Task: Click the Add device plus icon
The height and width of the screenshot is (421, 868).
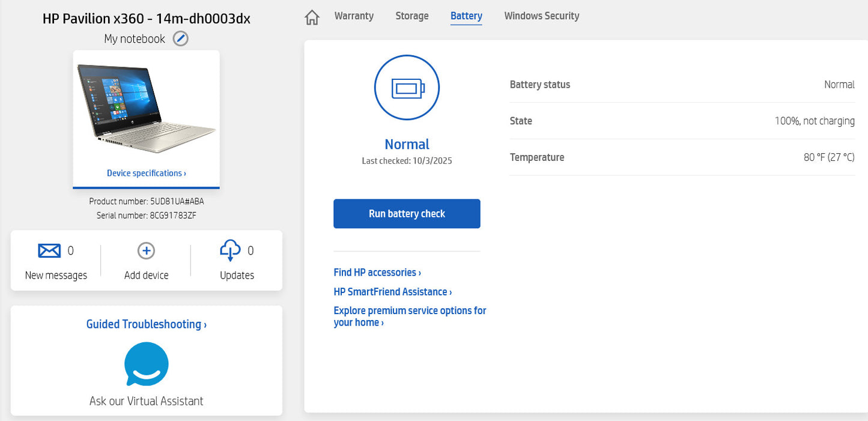Action: click(146, 250)
